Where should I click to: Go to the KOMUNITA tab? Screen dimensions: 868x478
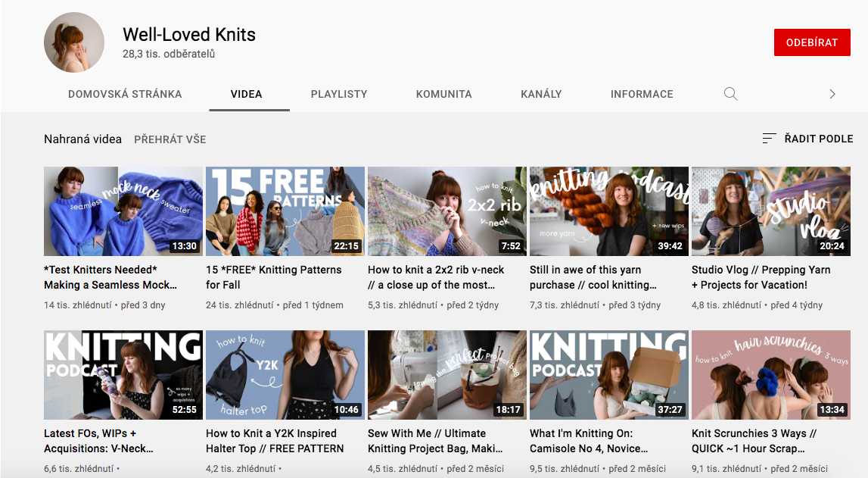[444, 94]
